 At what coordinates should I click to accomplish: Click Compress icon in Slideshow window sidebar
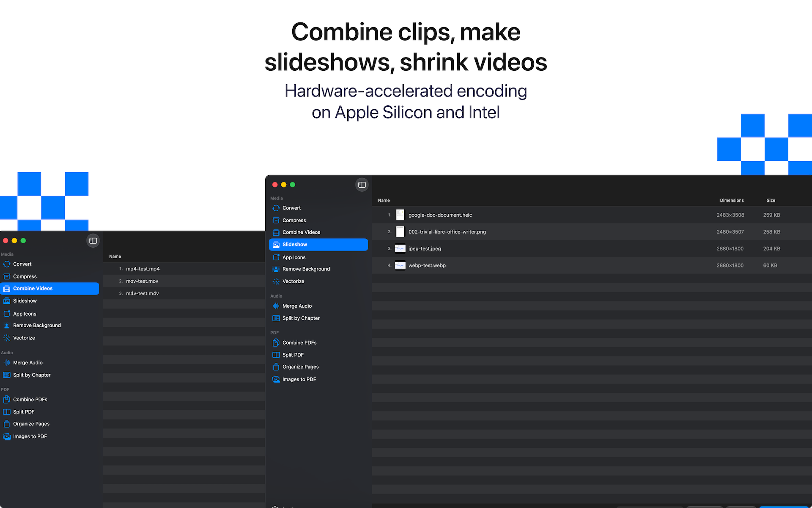click(276, 220)
